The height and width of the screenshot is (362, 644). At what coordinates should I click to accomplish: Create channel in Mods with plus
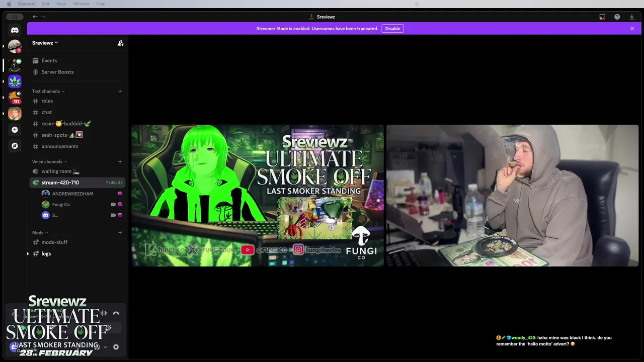pyautogui.click(x=120, y=233)
